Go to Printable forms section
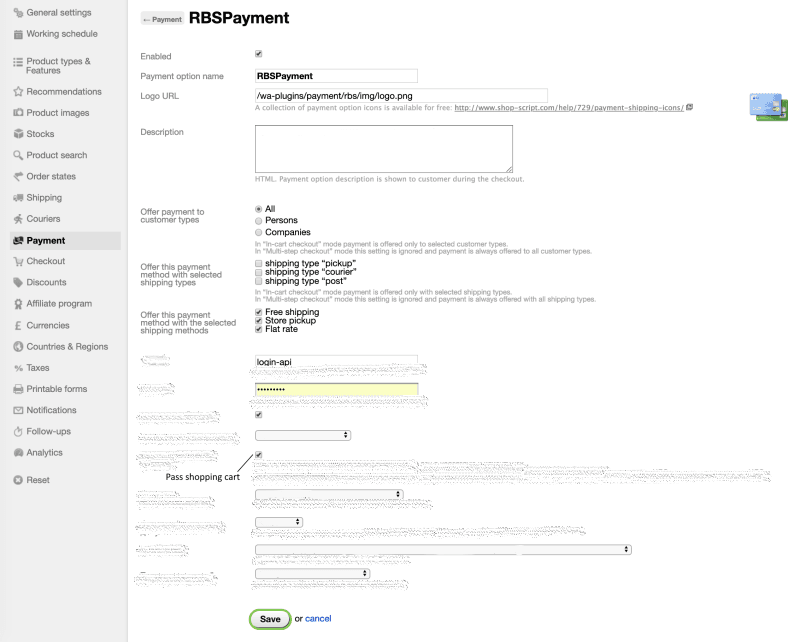 coord(56,389)
